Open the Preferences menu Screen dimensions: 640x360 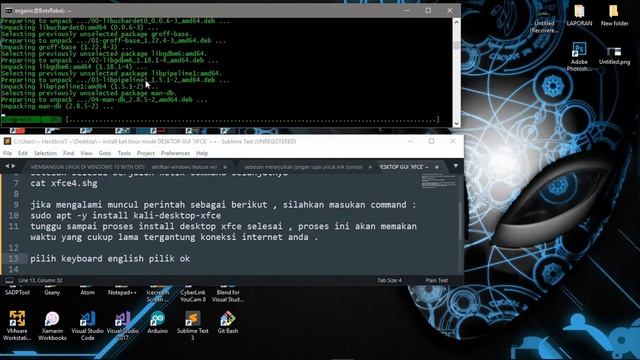pos(176,153)
